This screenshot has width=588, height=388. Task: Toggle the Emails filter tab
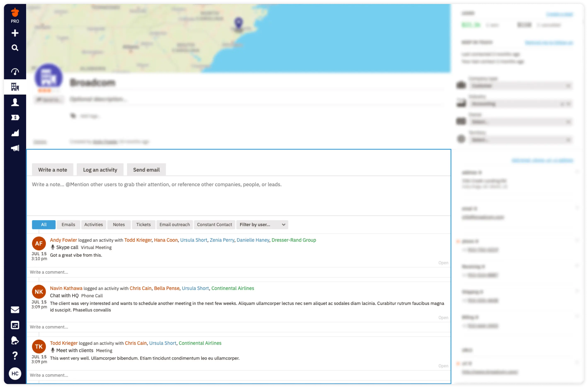point(68,224)
